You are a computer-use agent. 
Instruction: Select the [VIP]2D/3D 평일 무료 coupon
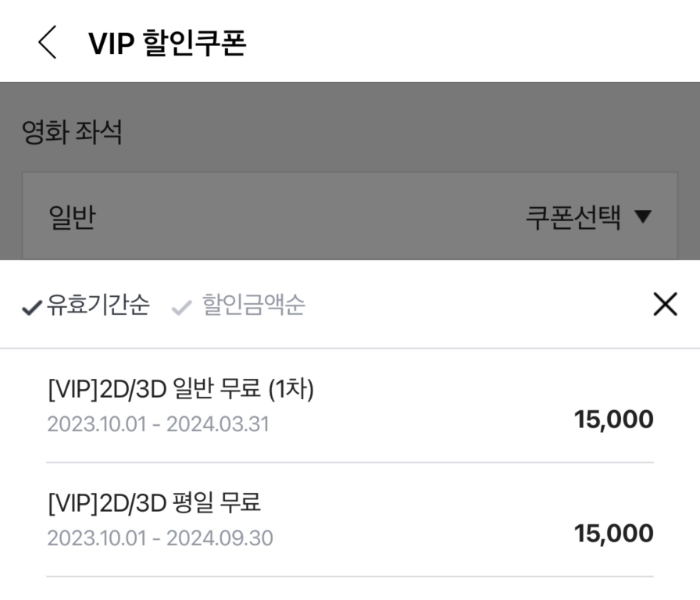(x=154, y=502)
